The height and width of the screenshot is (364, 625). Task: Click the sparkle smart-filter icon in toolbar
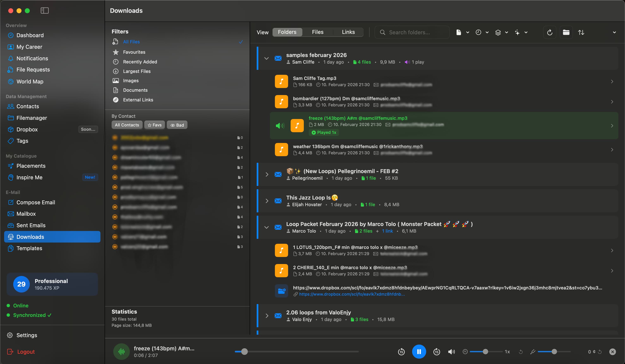[518, 32]
